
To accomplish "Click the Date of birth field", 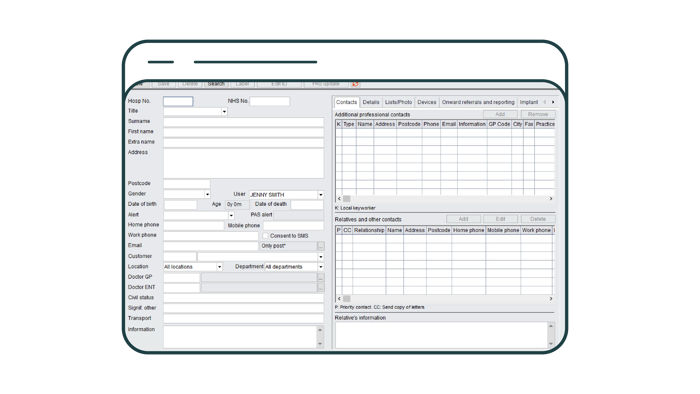I will click(180, 205).
